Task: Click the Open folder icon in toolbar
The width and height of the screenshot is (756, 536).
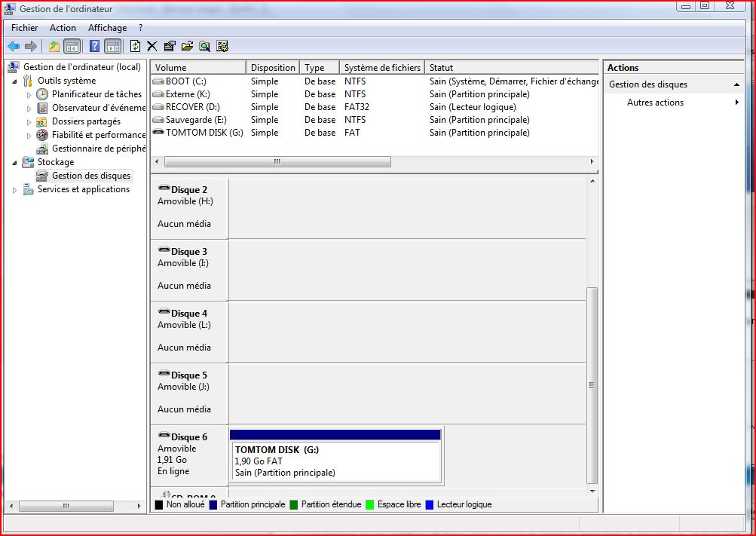Action: click(x=187, y=46)
